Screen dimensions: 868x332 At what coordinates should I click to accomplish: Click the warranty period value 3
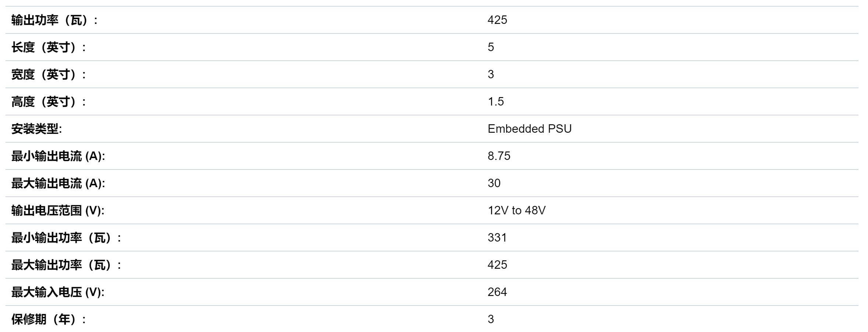[491, 319]
